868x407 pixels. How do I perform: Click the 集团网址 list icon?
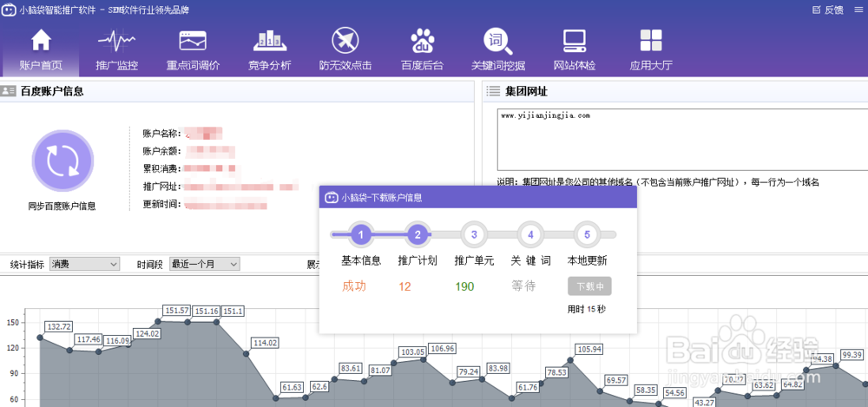(493, 91)
